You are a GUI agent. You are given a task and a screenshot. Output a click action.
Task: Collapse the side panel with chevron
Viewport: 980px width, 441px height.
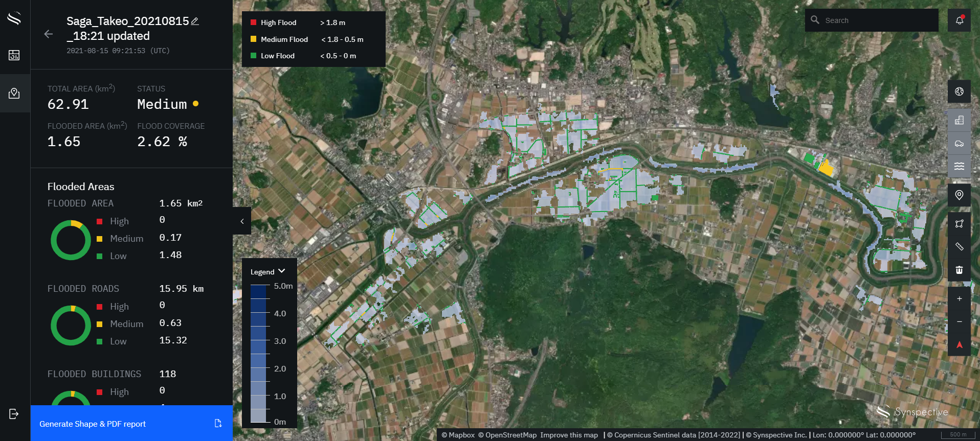click(242, 221)
